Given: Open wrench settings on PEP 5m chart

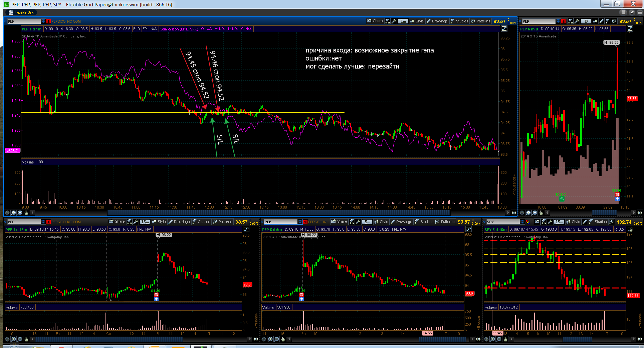Looking at the screenshot, I should point(358,222).
